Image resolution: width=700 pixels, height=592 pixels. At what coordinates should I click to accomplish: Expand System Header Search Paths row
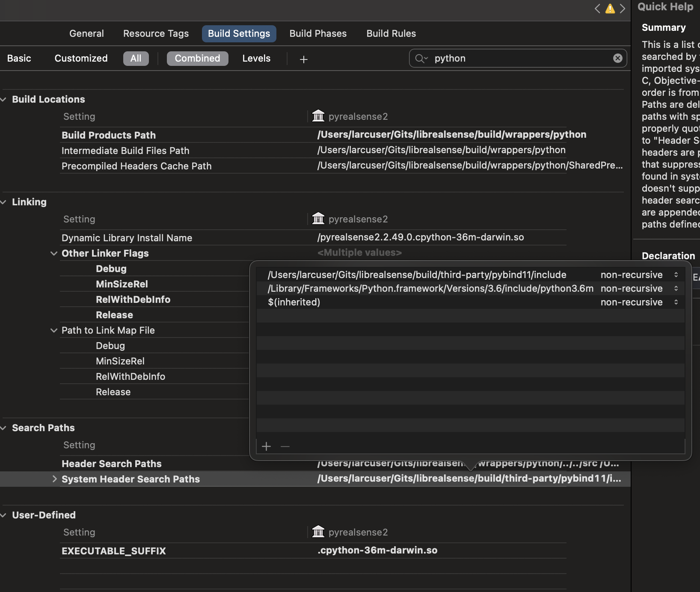(x=54, y=479)
